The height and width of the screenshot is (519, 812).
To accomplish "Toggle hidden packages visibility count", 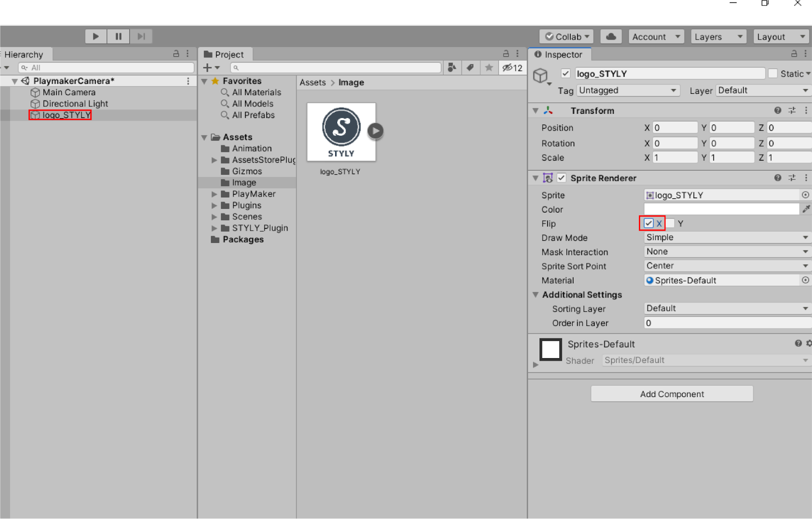I will (x=513, y=67).
